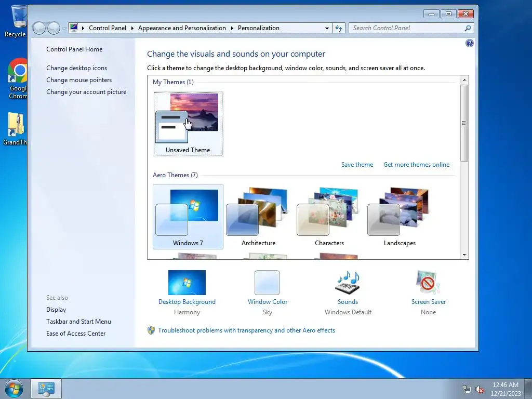
Task: Click the network tray icon
Action: [467, 389]
